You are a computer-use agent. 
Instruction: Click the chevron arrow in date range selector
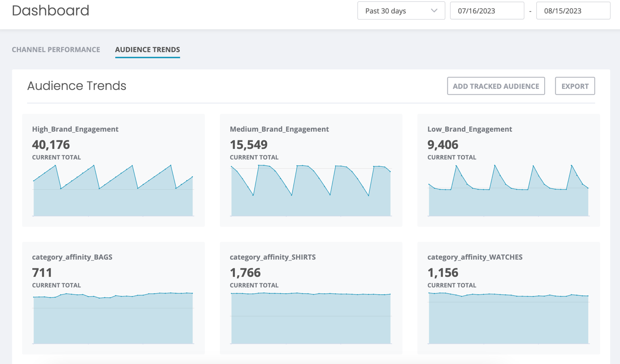[434, 11]
